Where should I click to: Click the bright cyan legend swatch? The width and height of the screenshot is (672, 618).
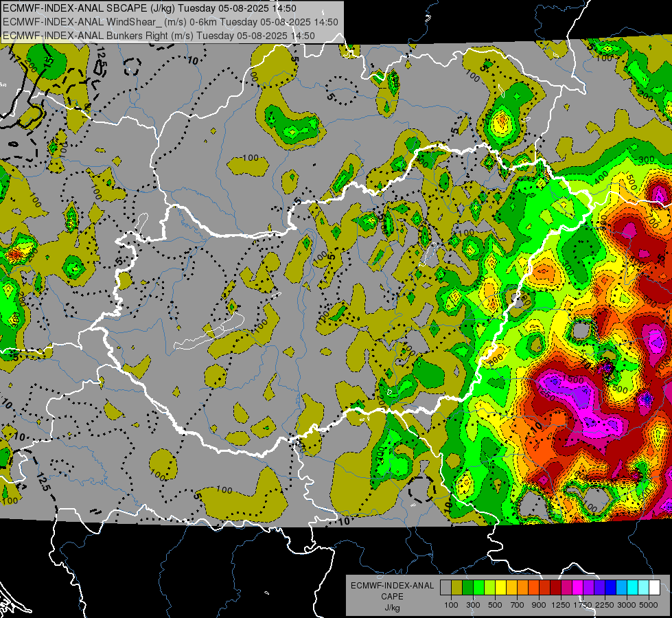[x=633, y=588]
